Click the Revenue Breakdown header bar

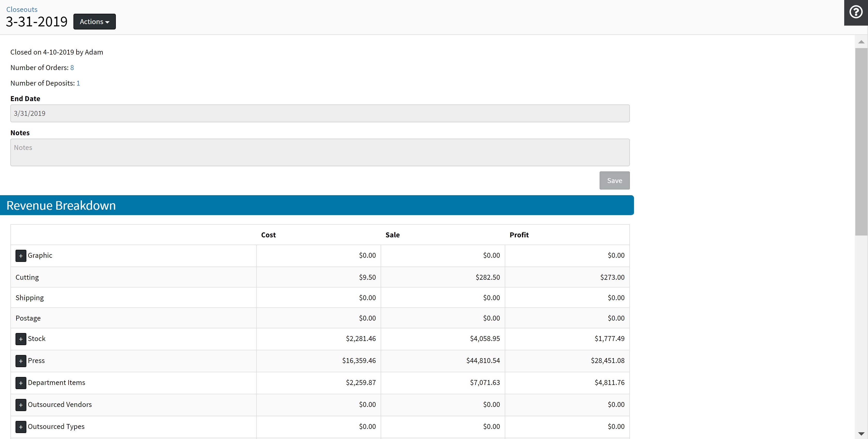pyautogui.click(x=317, y=205)
